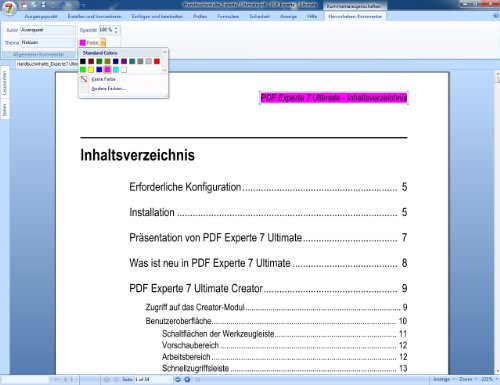Click the next view round arrow in status bar
The width and height of the screenshot is (500, 385).
coord(187,379)
